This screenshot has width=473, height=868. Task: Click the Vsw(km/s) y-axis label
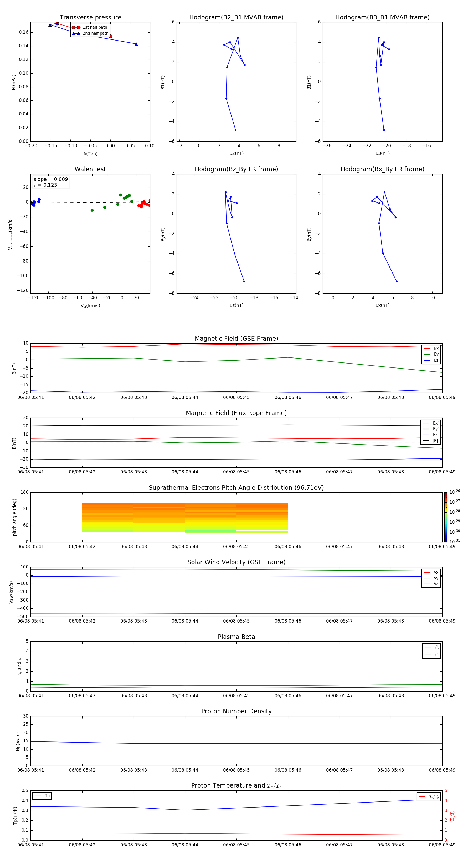(11, 592)
